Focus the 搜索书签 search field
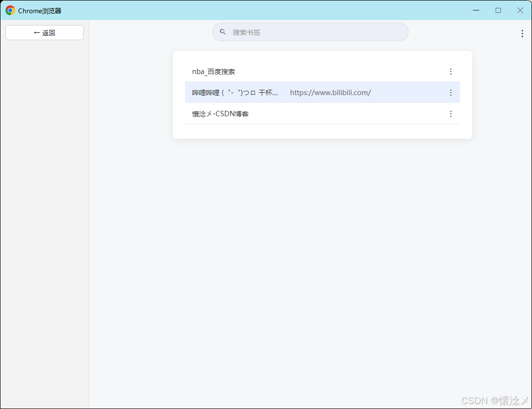532x409 pixels. coord(310,32)
